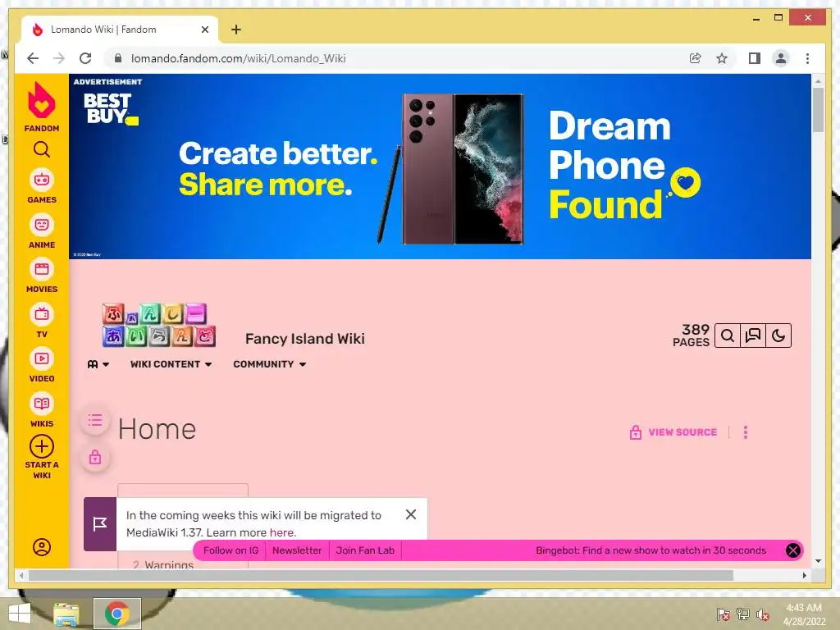Click the vertical scrollbar thumb

(x=818, y=109)
